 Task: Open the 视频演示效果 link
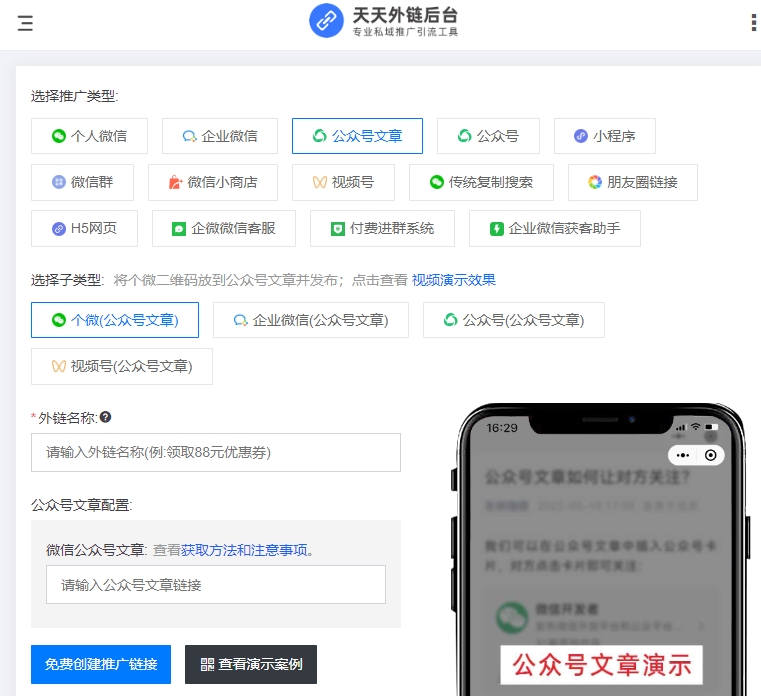click(x=454, y=280)
